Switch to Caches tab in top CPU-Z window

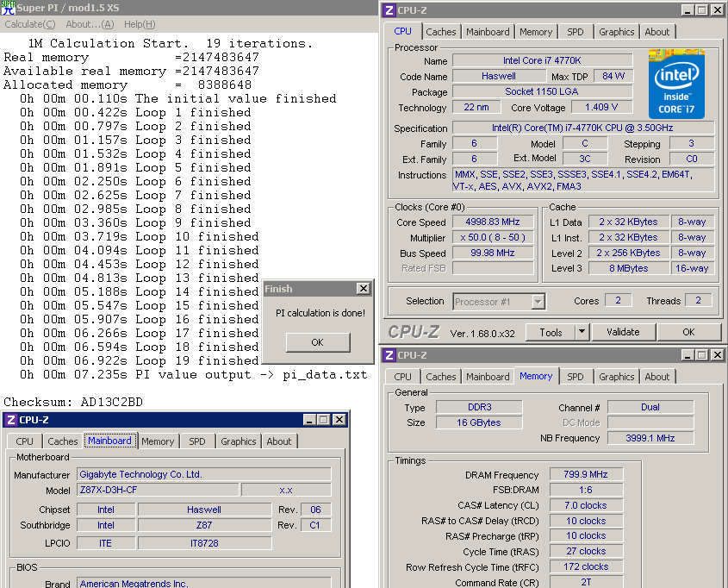tap(440, 32)
